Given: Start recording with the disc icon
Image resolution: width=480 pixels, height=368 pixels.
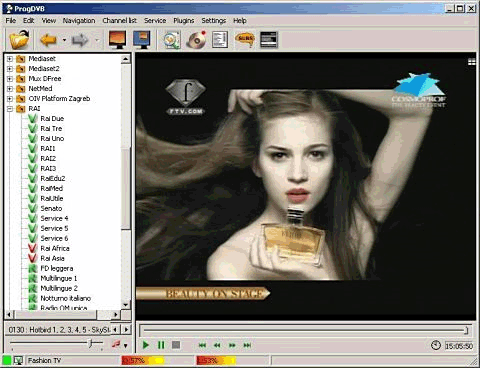Looking at the screenshot, I should coord(196,40).
